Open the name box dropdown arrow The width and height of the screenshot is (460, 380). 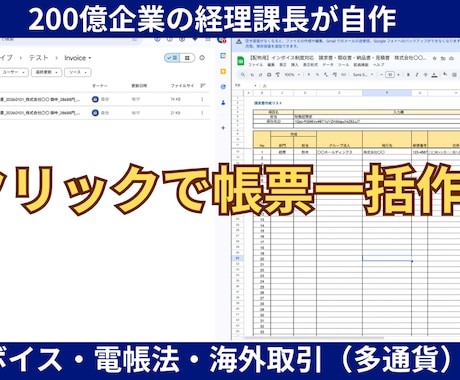pos(255,86)
